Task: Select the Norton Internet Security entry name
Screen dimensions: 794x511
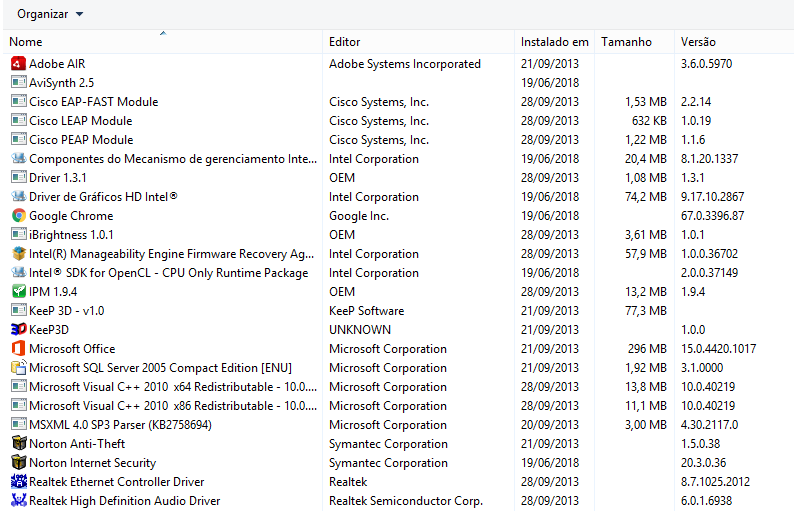Action: click(93, 463)
